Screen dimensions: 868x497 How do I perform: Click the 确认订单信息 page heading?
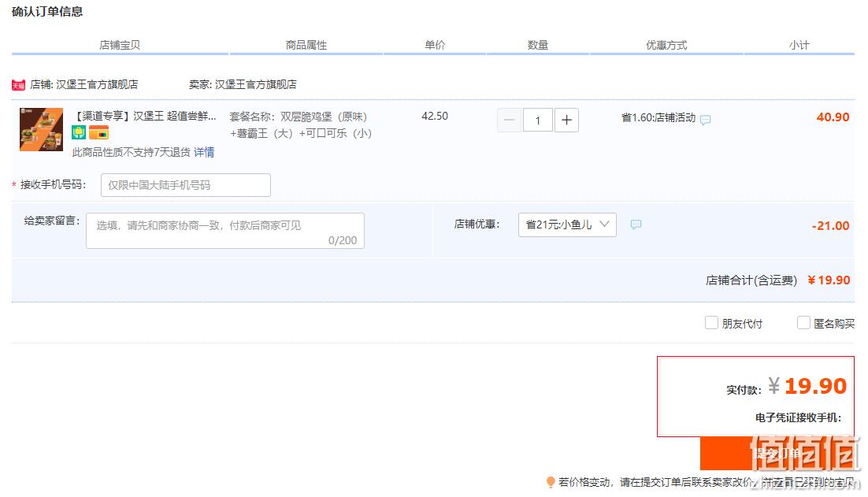point(47,12)
